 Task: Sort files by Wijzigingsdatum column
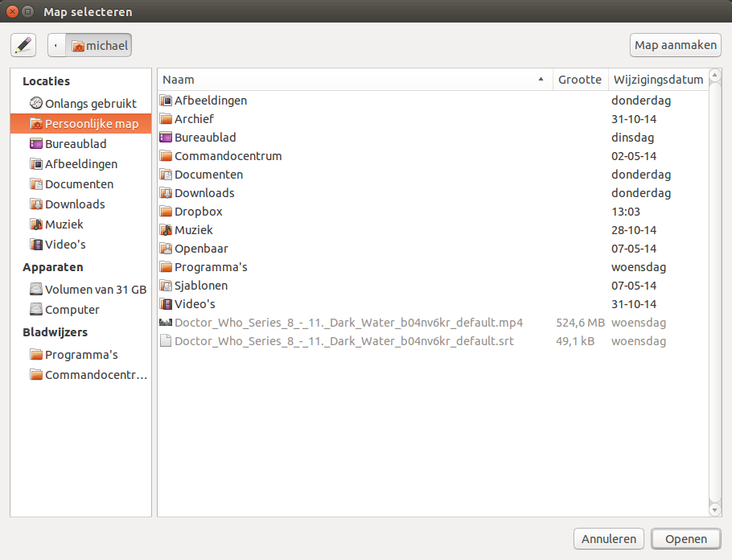pos(657,80)
